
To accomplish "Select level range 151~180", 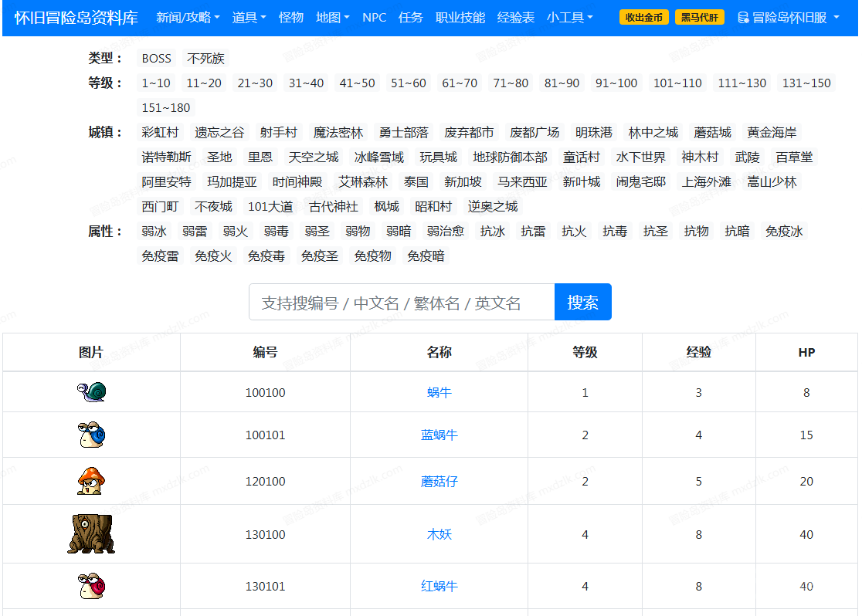I will [166, 108].
